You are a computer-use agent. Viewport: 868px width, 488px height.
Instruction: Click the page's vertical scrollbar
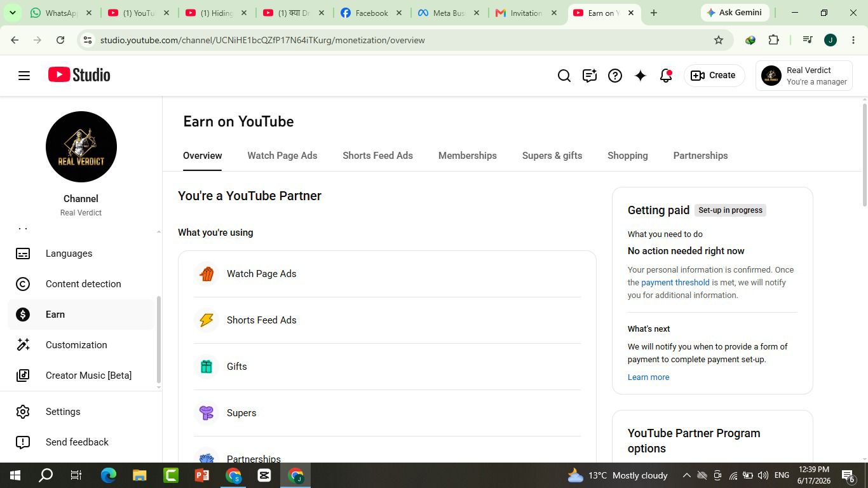coord(864,154)
